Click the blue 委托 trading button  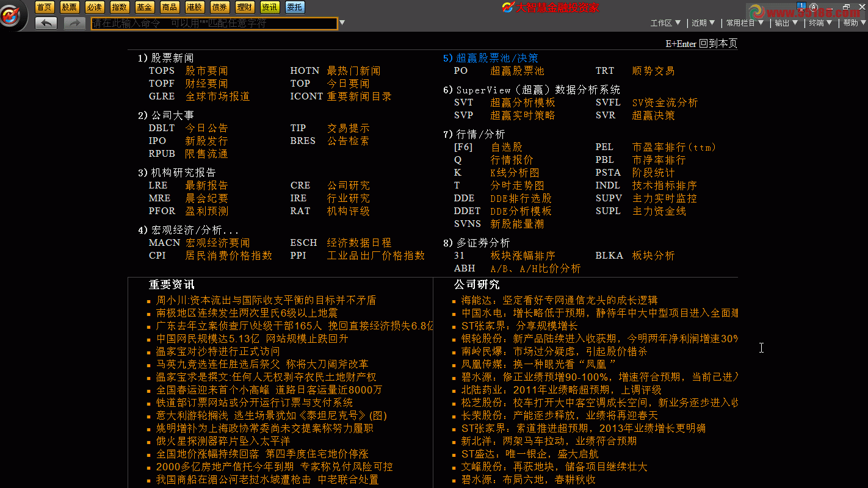point(295,7)
